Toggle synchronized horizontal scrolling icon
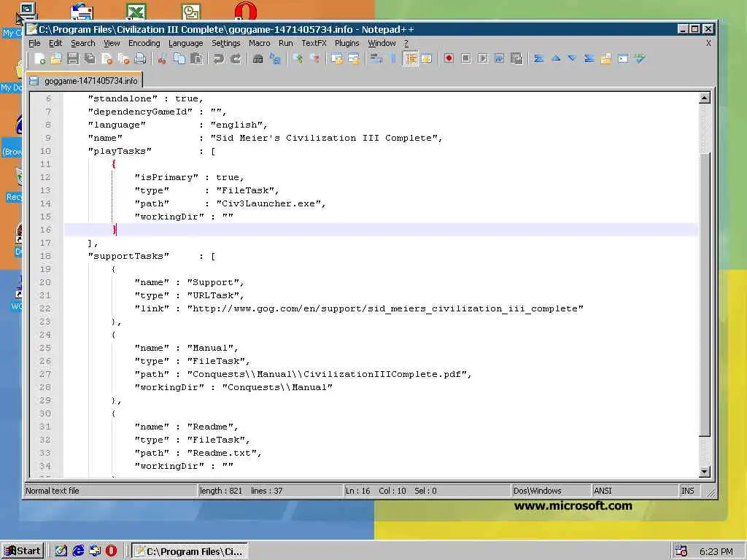747x560 pixels. pyautogui.click(x=354, y=58)
